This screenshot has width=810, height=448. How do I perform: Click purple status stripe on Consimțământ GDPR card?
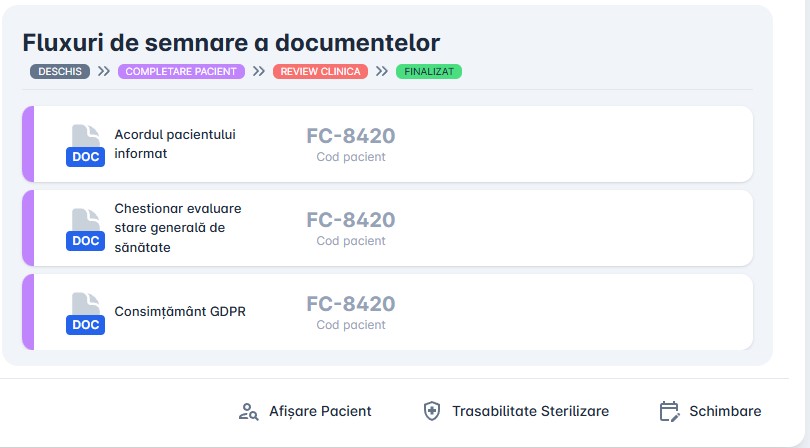(28, 312)
